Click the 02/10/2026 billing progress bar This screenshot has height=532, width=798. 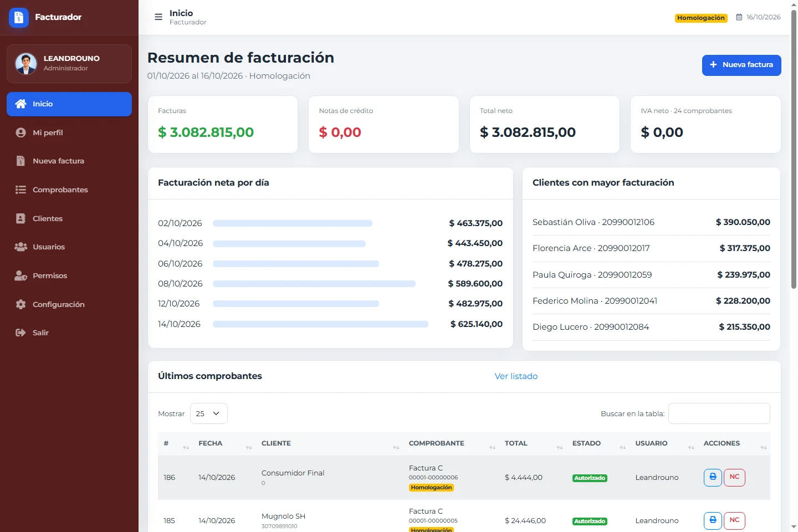point(293,223)
